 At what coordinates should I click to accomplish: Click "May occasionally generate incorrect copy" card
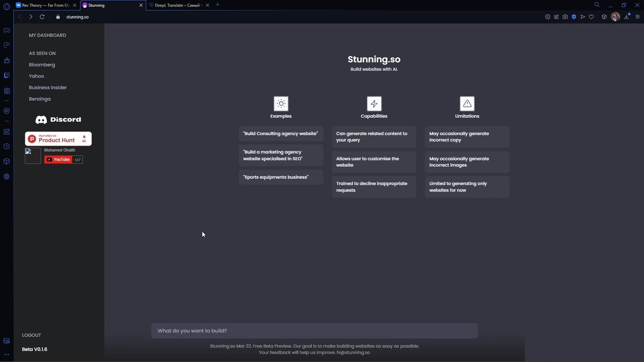[x=467, y=137]
